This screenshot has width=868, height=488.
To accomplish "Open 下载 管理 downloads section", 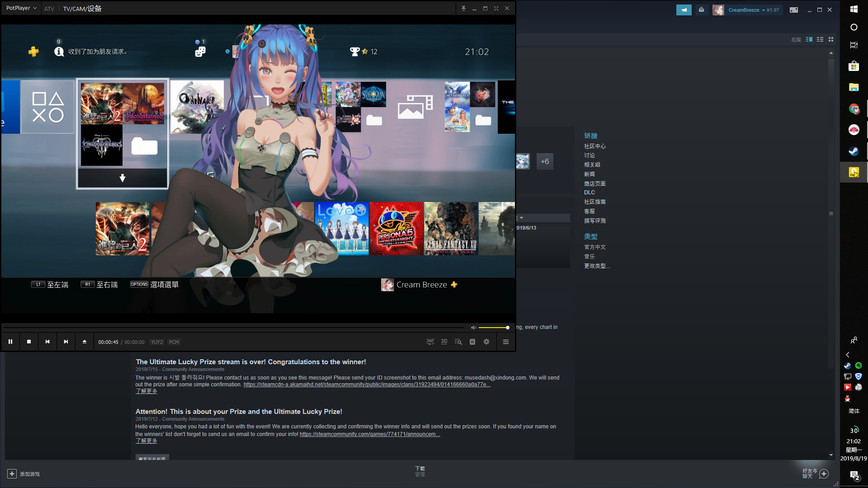I will point(420,472).
